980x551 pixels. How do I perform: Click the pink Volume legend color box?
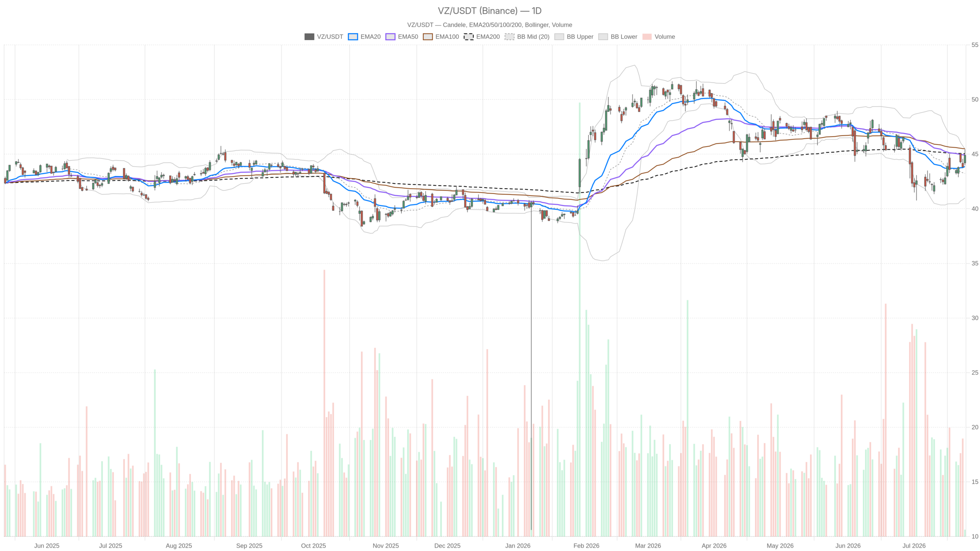[647, 37]
